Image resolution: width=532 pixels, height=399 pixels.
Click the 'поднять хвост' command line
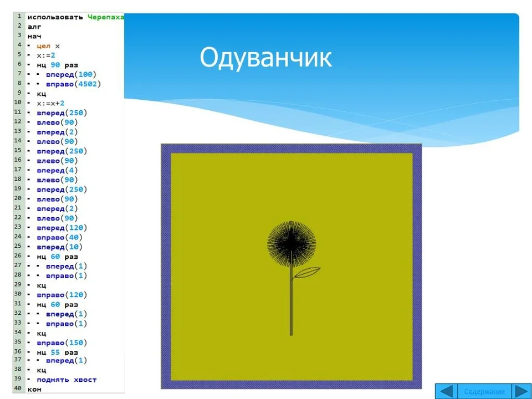point(67,380)
